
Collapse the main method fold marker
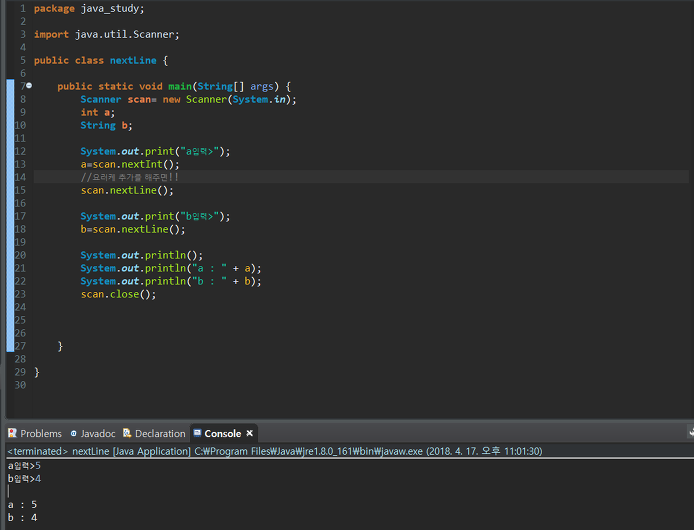point(29,85)
